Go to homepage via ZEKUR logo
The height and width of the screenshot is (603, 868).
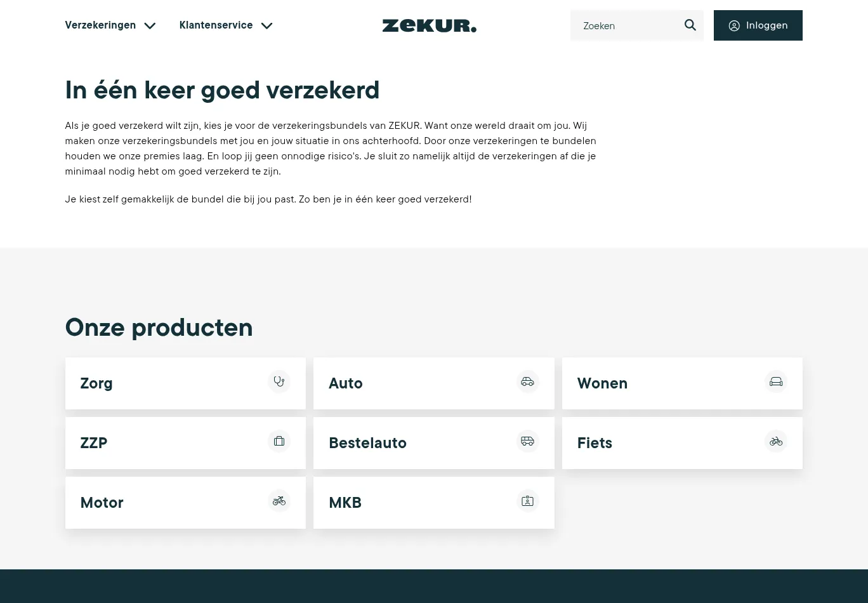[x=429, y=26]
